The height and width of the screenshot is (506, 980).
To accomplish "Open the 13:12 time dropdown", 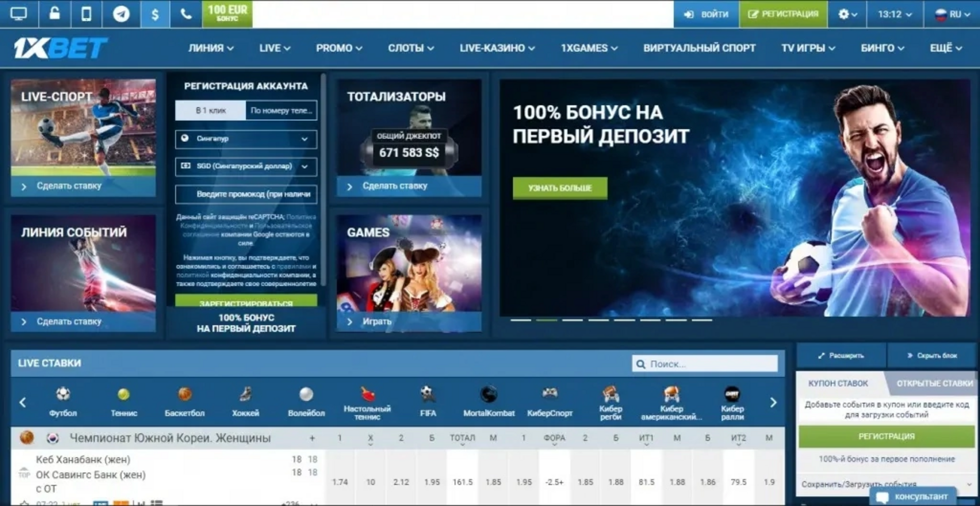I will click(x=895, y=14).
